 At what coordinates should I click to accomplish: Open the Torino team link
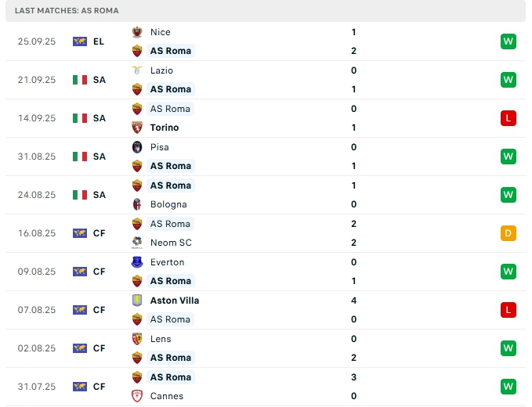(x=165, y=128)
